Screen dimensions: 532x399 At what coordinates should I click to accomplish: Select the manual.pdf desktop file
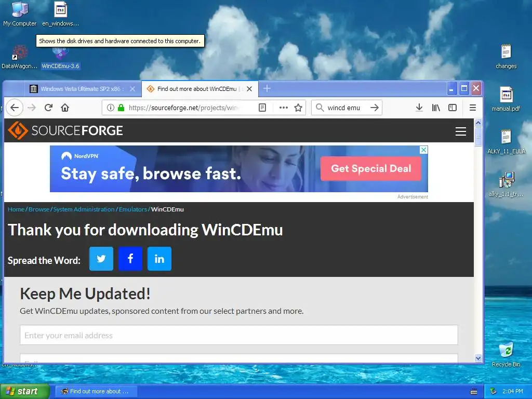pyautogui.click(x=506, y=99)
